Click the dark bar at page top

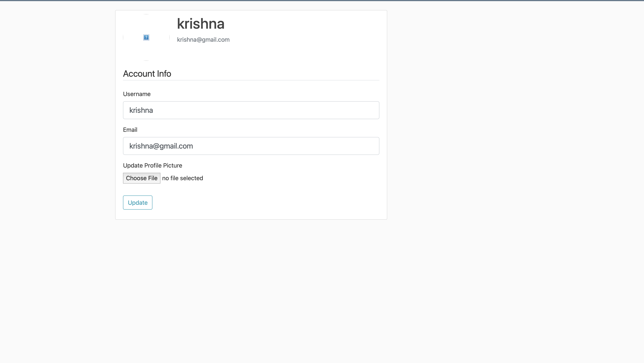pos(322,1)
